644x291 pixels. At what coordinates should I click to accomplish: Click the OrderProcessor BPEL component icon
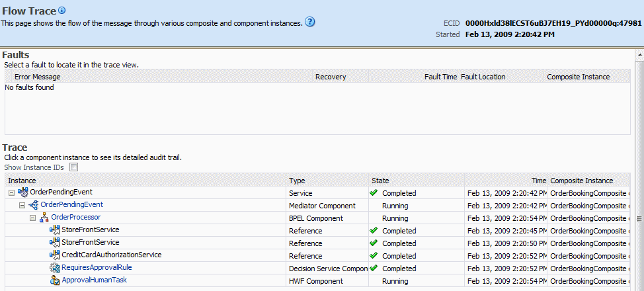(44, 218)
